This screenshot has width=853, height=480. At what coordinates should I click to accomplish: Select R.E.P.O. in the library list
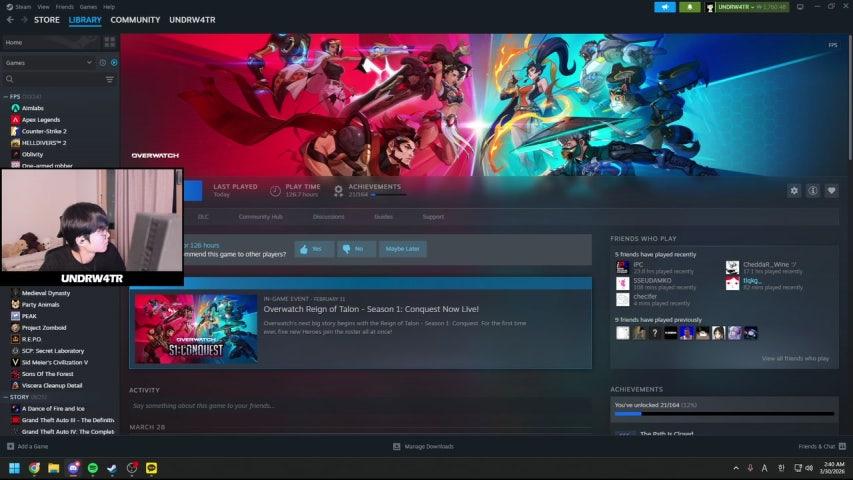[x=31, y=339]
